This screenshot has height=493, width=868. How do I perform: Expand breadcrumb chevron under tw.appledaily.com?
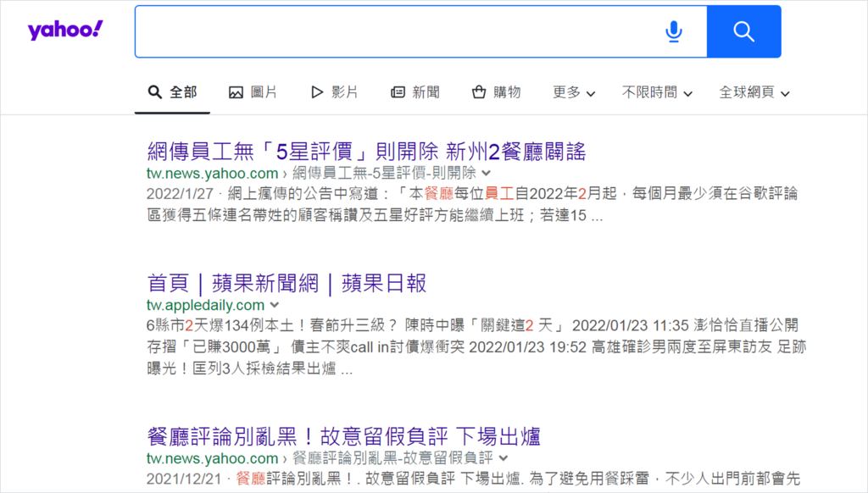point(273,305)
